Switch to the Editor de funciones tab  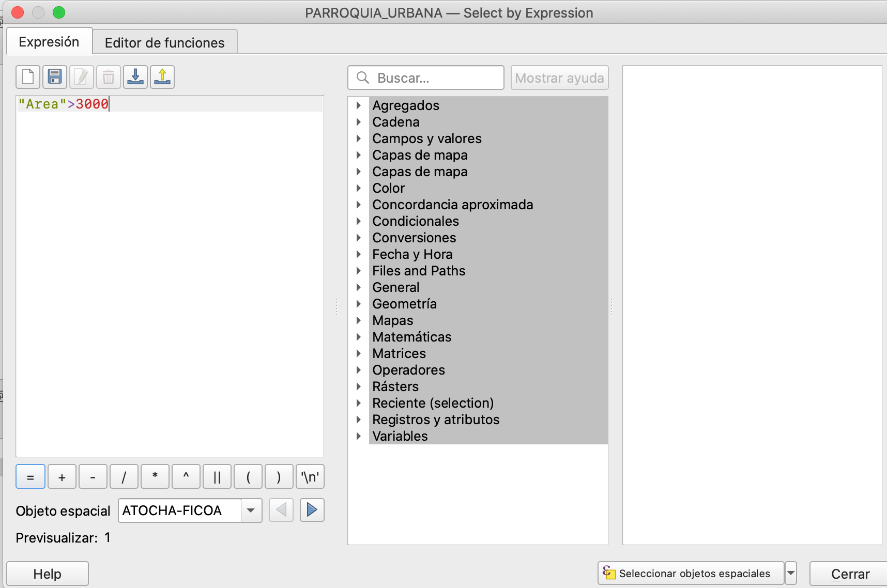point(165,42)
